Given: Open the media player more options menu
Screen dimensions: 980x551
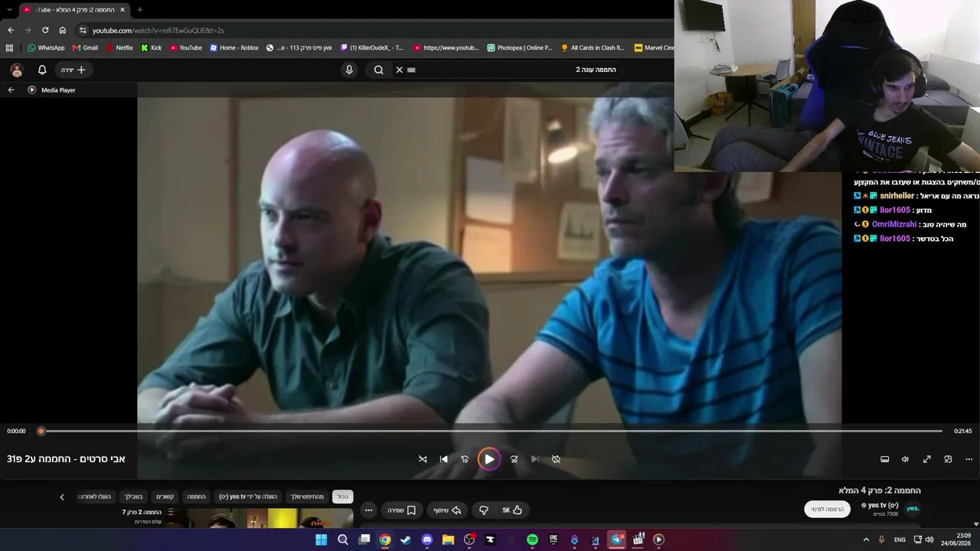Looking at the screenshot, I should (x=969, y=459).
